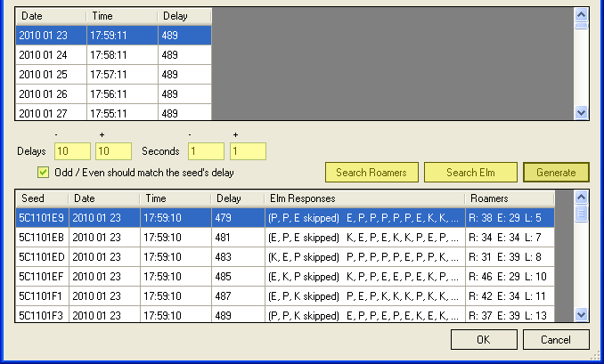Screen dimensions: 604x364
Task: Sort results by Elm Responses header
Action: pyautogui.click(x=363, y=198)
